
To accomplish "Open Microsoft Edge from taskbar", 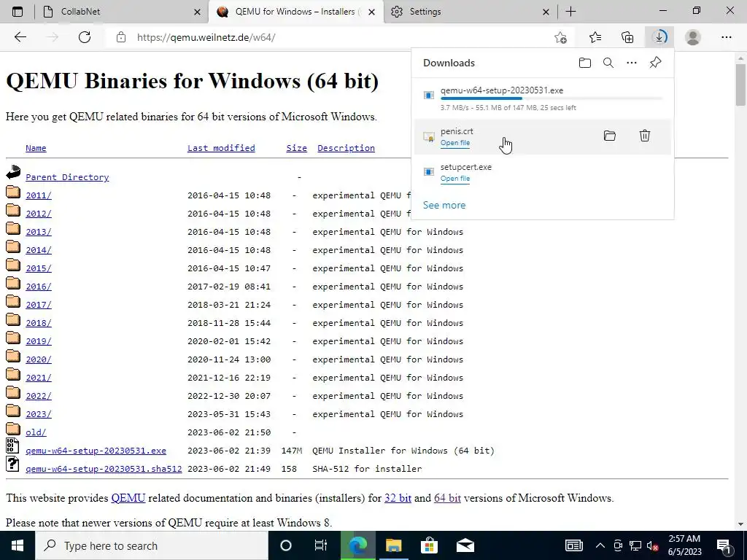I will pyautogui.click(x=357, y=545).
